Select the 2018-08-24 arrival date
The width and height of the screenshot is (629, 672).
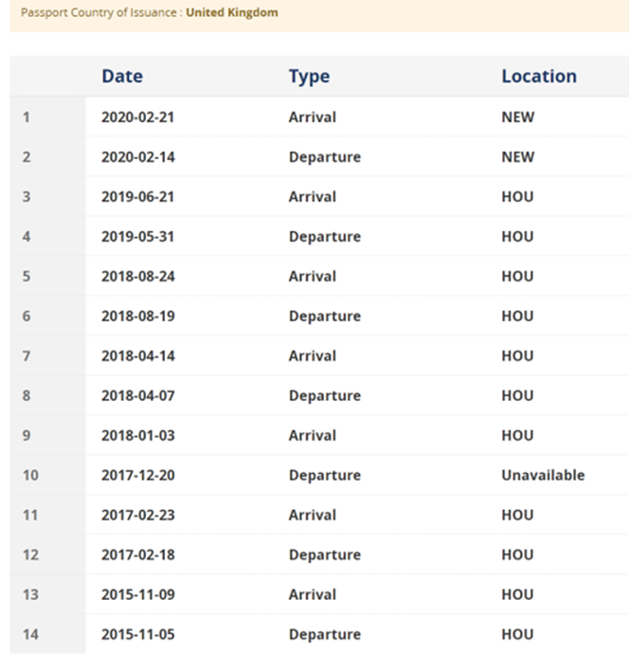(x=138, y=277)
